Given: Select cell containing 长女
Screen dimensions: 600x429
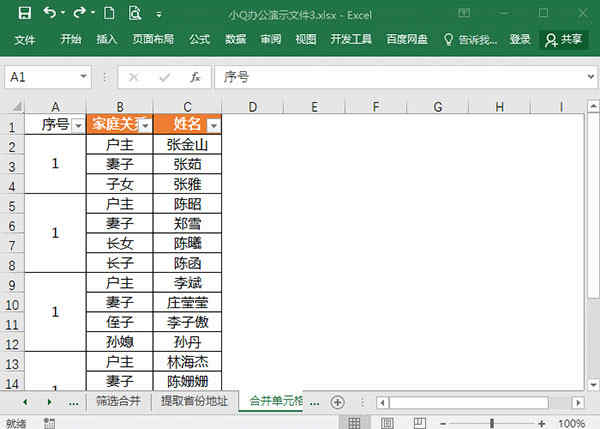Looking at the screenshot, I should pos(120,243).
